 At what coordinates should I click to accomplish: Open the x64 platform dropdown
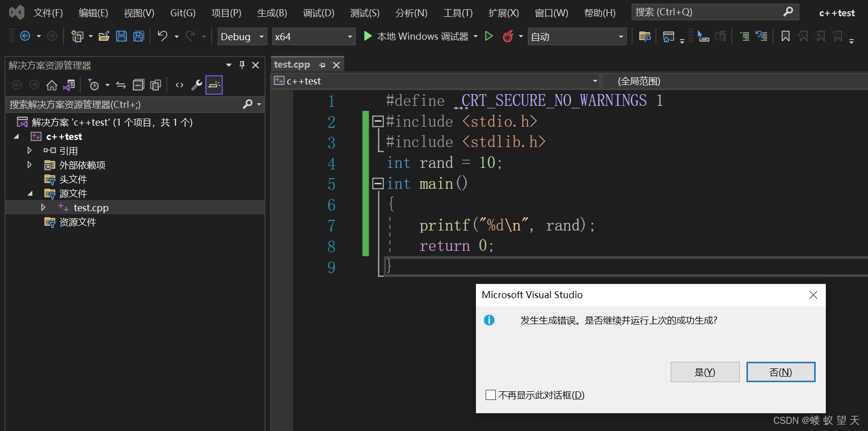pyautogui.click(x=313, y=37)
